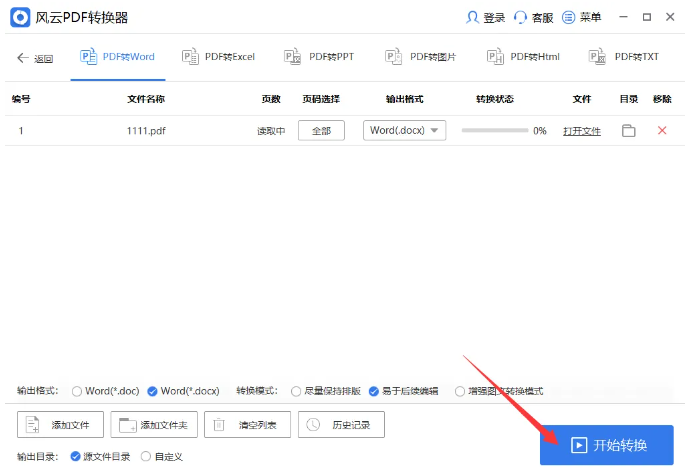The image size is (695, 471).
Task: Select the 1111.pdf file name in list
Action: coord(146,131)
